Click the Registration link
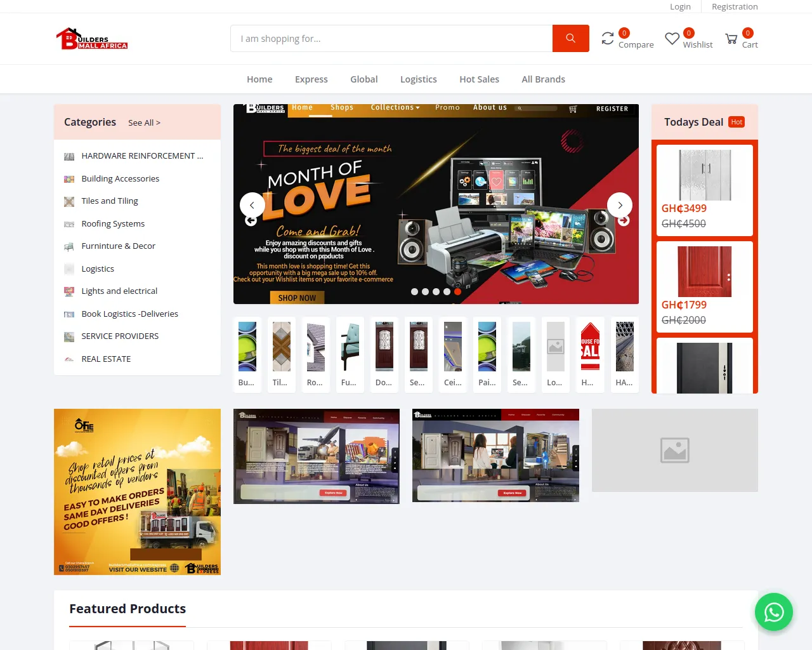812x650 pixels. (x=735, y=6)
